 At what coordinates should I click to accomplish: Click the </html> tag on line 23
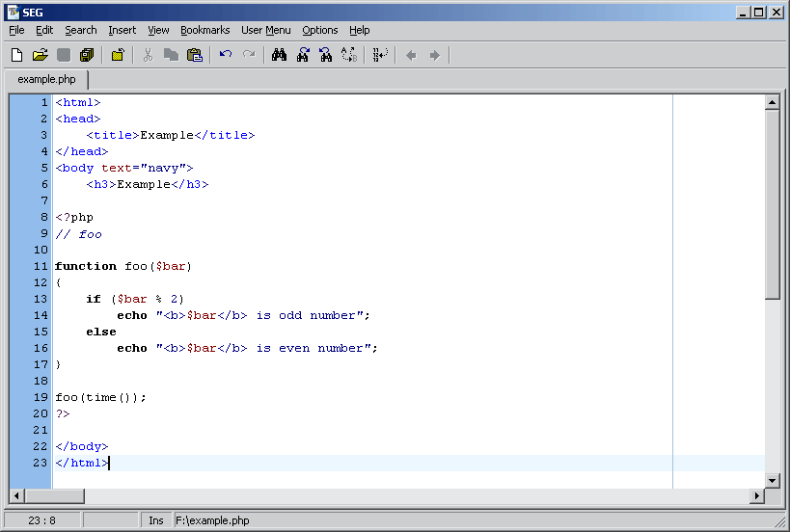82,463
